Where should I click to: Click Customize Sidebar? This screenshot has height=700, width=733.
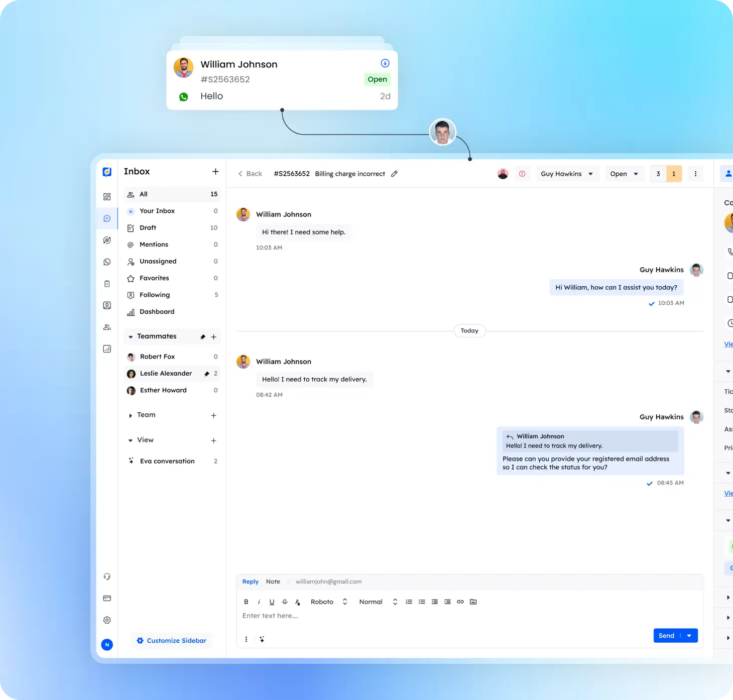[172, 641]
